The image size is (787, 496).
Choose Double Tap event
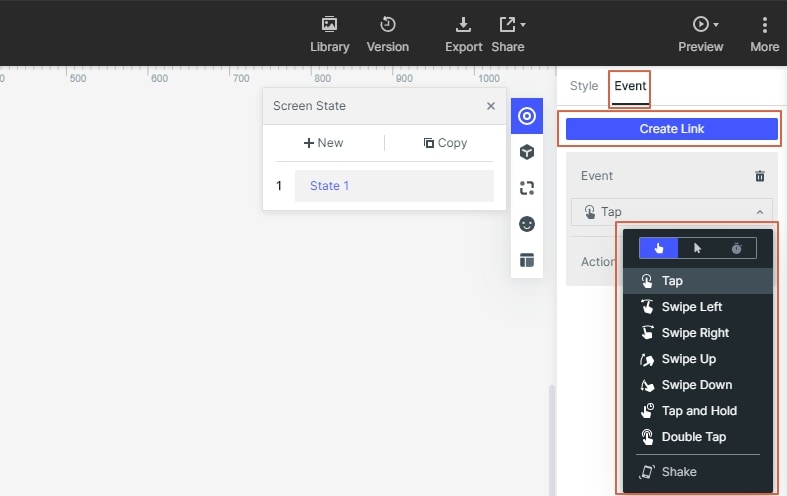(x=698, y=437)
